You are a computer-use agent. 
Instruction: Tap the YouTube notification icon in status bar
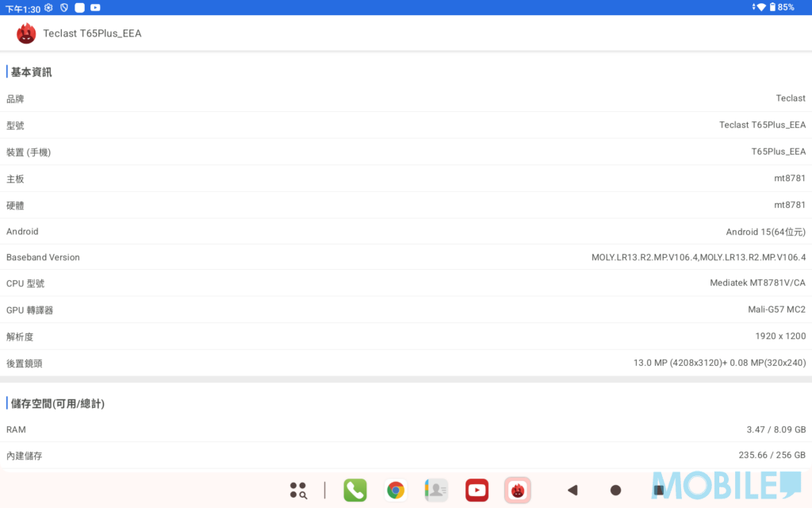pos(95,7)
